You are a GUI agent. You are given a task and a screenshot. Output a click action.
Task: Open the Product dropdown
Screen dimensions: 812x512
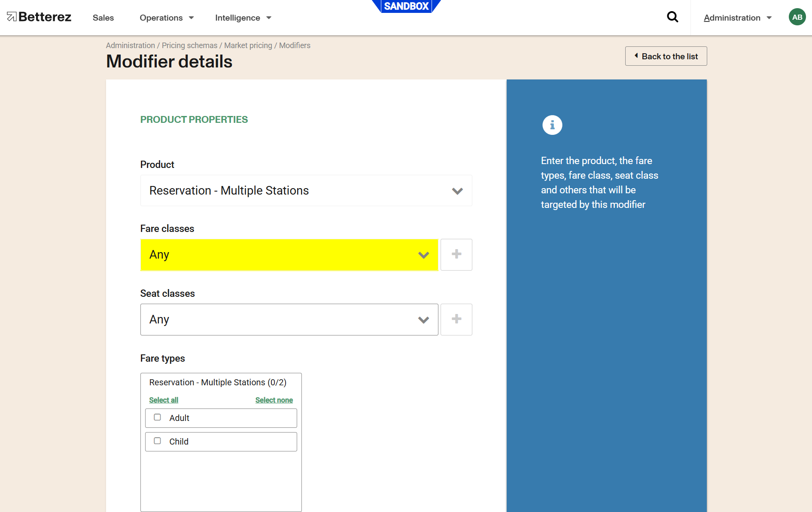(306, 191)
